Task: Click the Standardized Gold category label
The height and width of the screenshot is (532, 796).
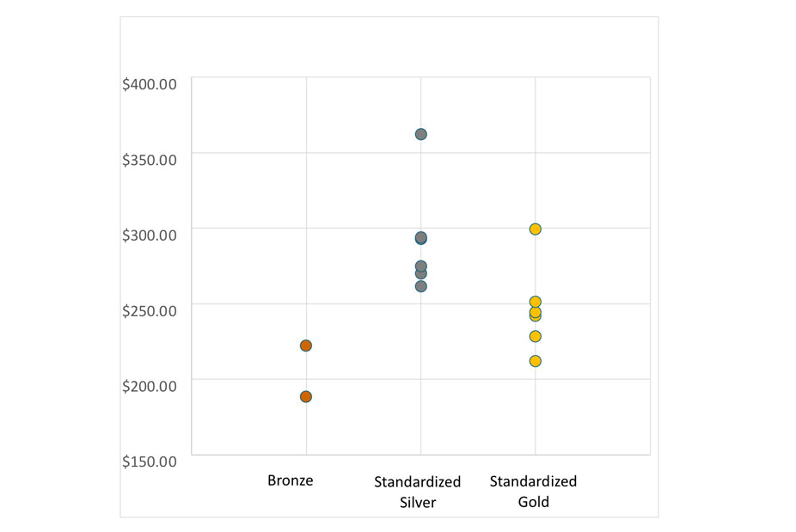Action: pos(533,492)
